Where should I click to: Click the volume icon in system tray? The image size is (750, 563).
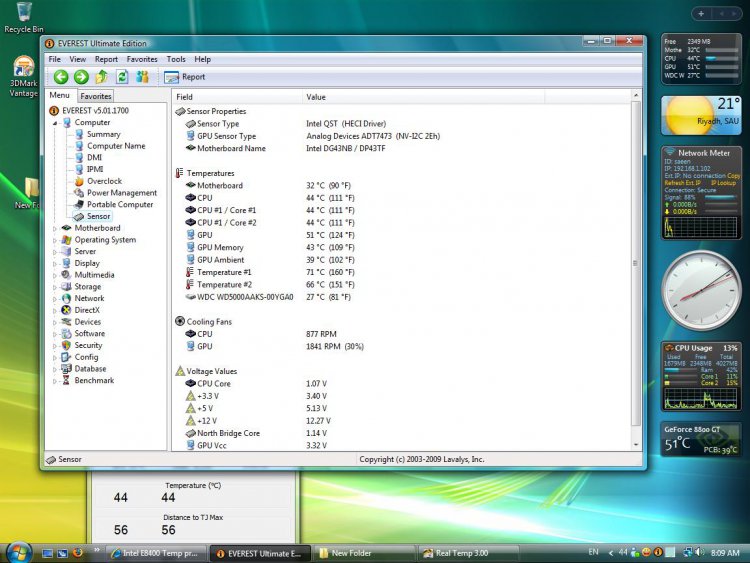(700, 552)
